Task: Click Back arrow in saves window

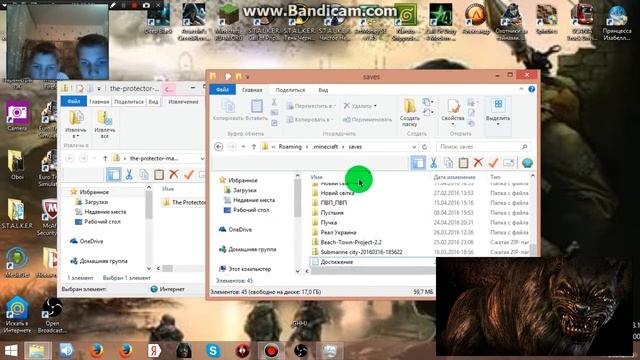Action: tap(218, 147)
